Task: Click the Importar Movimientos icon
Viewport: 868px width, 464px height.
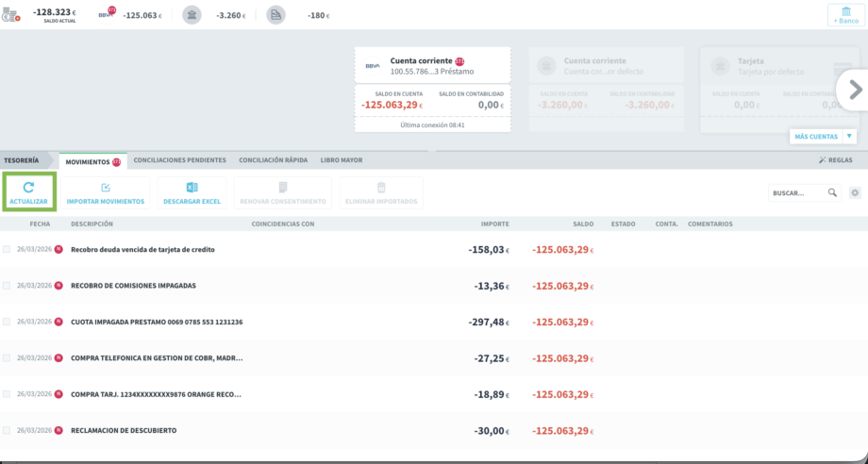Action: tap(106, 188)
